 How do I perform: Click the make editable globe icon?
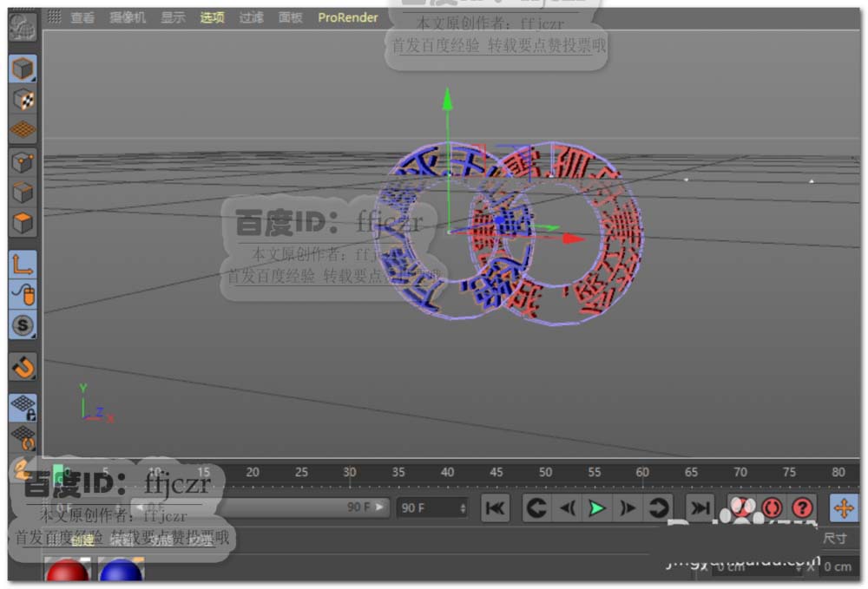(x=23, y=26)
